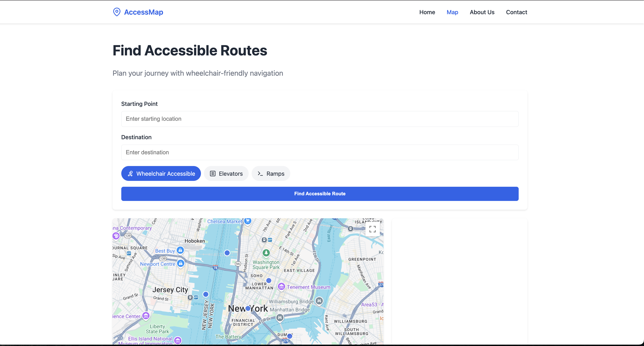Click the Williamsburg Bridge marker icon
Viewport: 644px width, 346px height.
coord(319,301)
